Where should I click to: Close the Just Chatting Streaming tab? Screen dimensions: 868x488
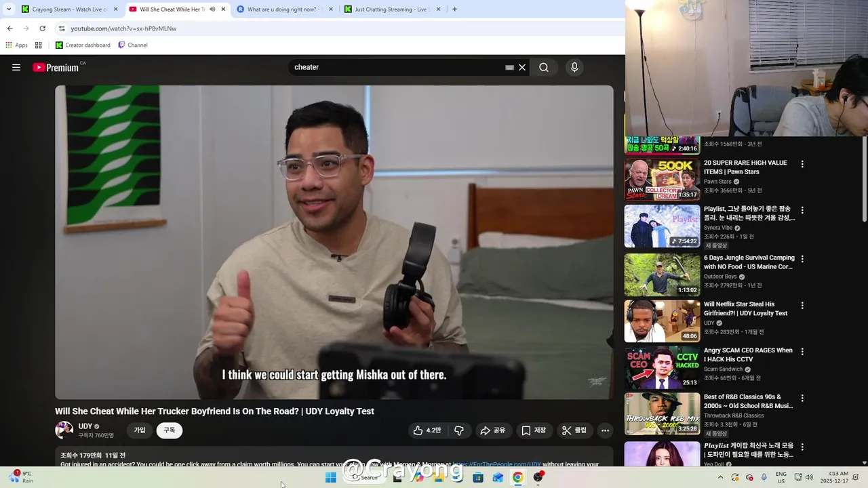point(438,9)
